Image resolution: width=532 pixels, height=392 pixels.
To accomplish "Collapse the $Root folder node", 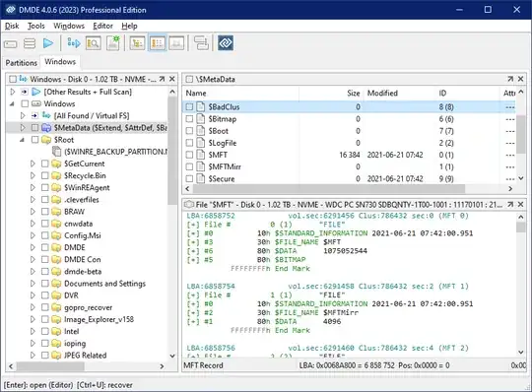I will pyautogui.click(x=23, y=140).
